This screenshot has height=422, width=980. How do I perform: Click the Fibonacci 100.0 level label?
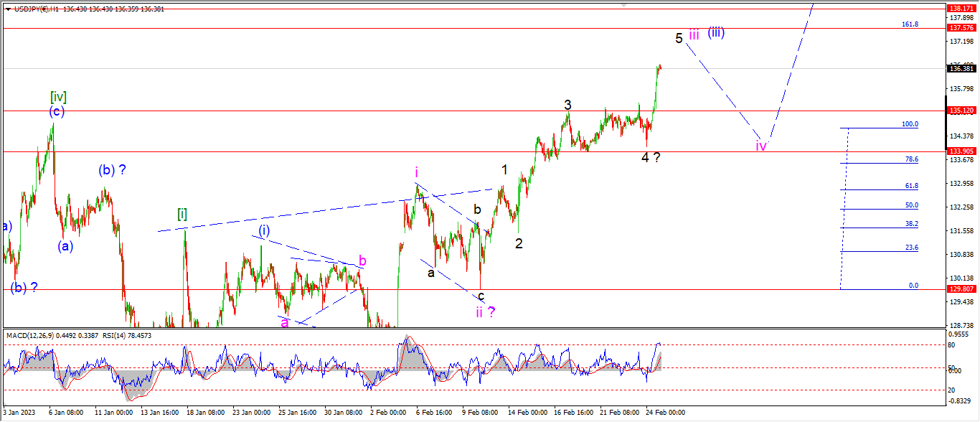tap(910, 124)
